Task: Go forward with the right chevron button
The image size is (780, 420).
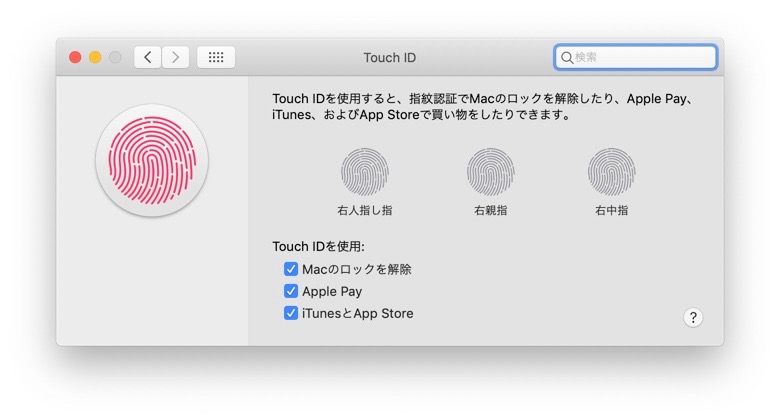Action: coord(175,57)
